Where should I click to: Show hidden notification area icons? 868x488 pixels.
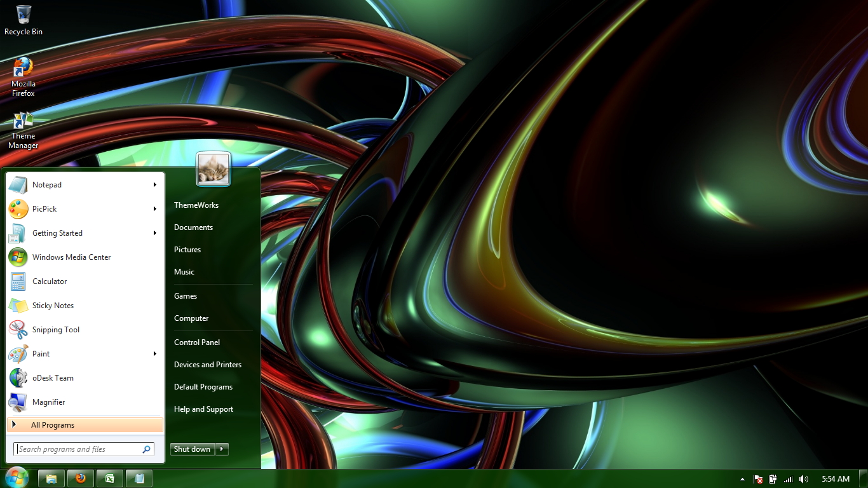(x=742, y=478)
